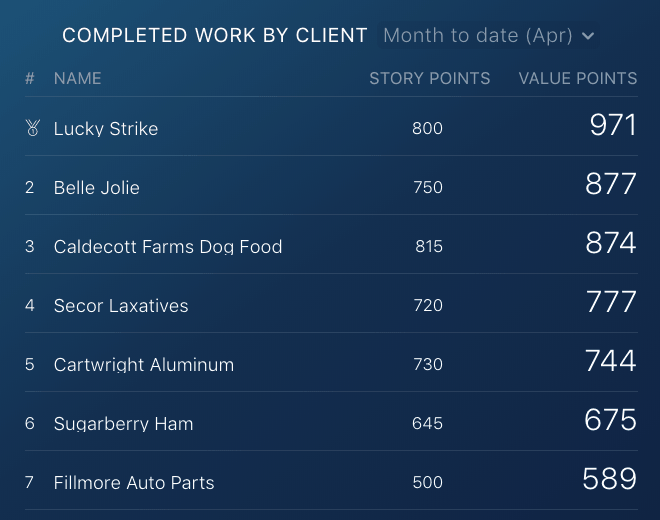Sort by the Value Points column header
The width and height of the screenshot is (660, 520).
pyautogui.click(x=577, y=78)
